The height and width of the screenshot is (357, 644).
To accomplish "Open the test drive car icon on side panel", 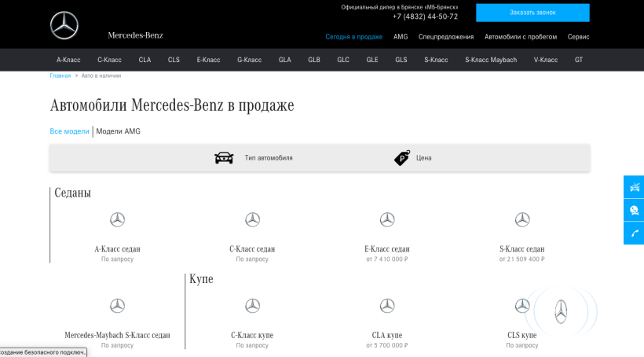I will click(x=635, y=187).
